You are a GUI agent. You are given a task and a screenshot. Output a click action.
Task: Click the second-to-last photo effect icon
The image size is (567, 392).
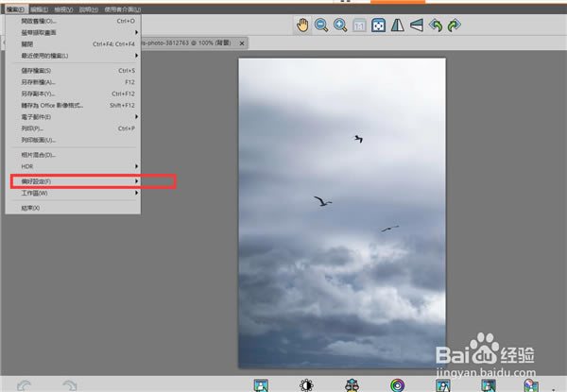click(489, 385)
